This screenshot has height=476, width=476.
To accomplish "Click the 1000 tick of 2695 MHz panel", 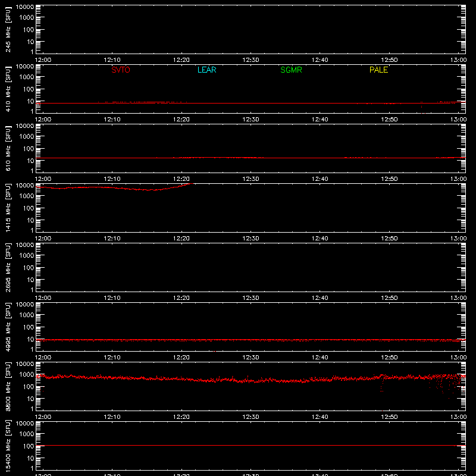I will pos(27,256).
